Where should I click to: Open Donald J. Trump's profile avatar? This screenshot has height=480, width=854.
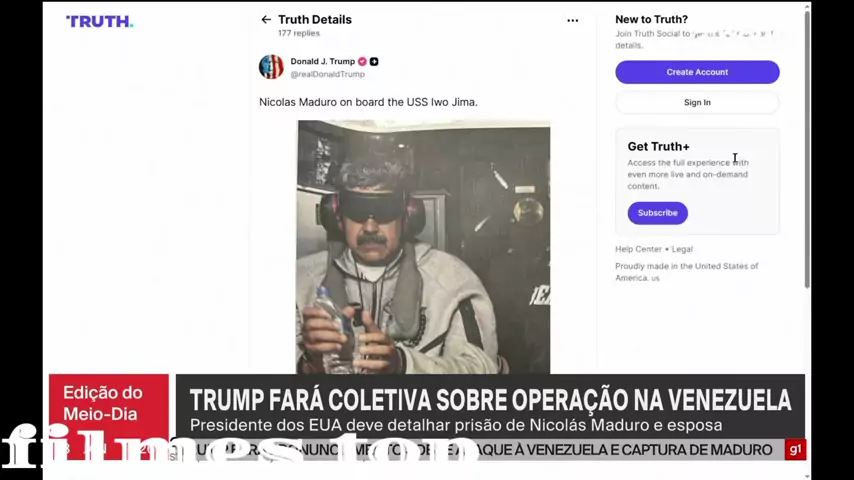click(x=271, y=67)
